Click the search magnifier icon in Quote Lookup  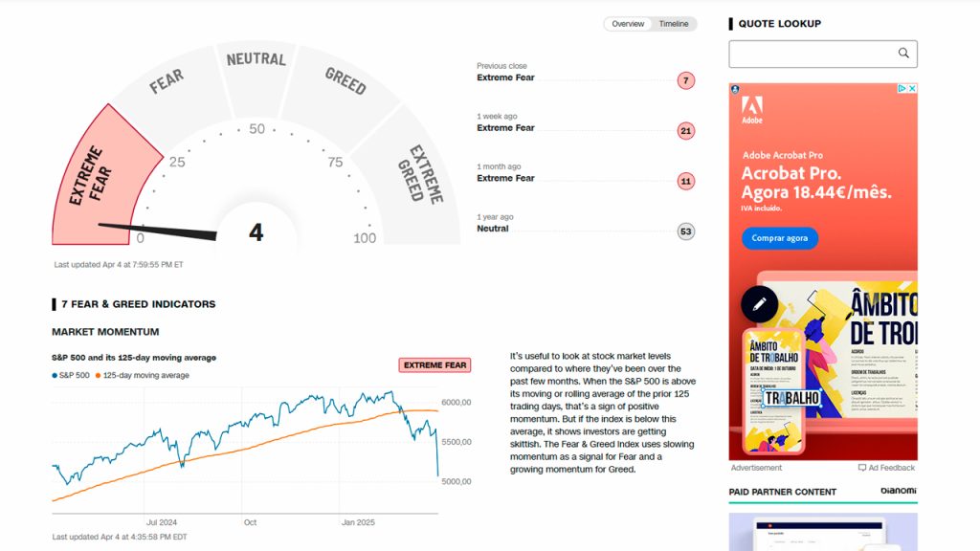click(903, 54)
